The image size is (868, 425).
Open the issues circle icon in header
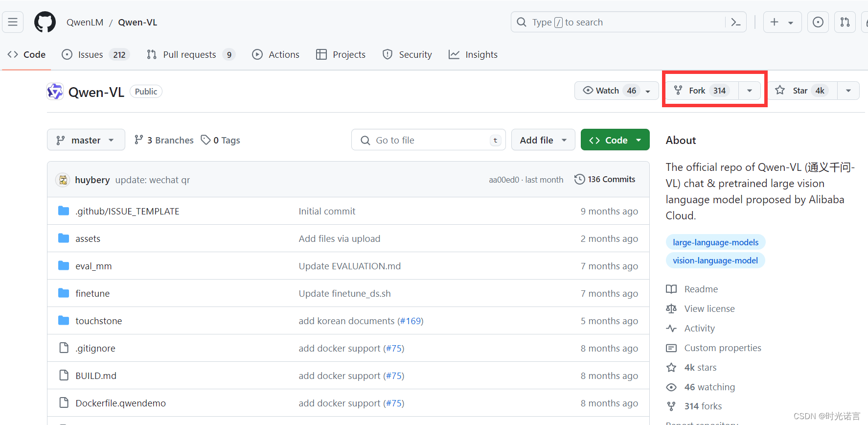click(818, 22)
